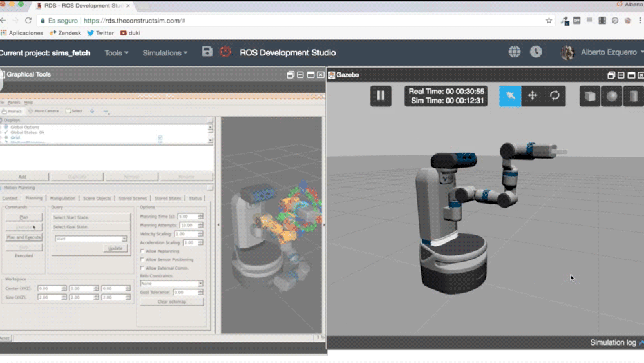Open the globe icon in the header
The width and height of the screenshot is (644, 363).
click(x=514, y=52)
